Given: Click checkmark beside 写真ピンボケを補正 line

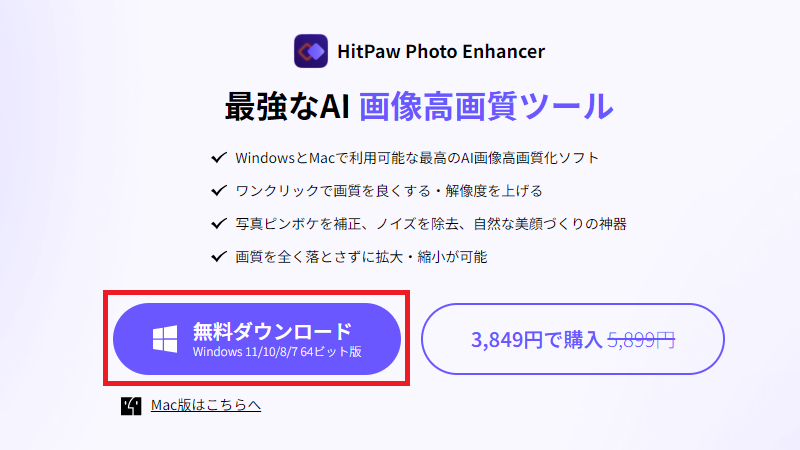Looking at the screenshot, I should 219,223.
